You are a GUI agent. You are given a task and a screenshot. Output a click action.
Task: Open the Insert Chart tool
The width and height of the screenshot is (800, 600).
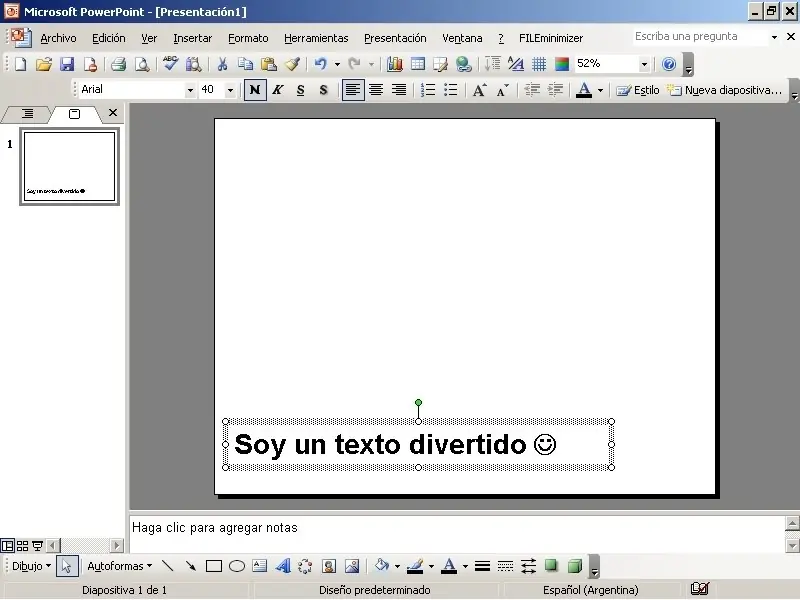[x=394, y=64]
